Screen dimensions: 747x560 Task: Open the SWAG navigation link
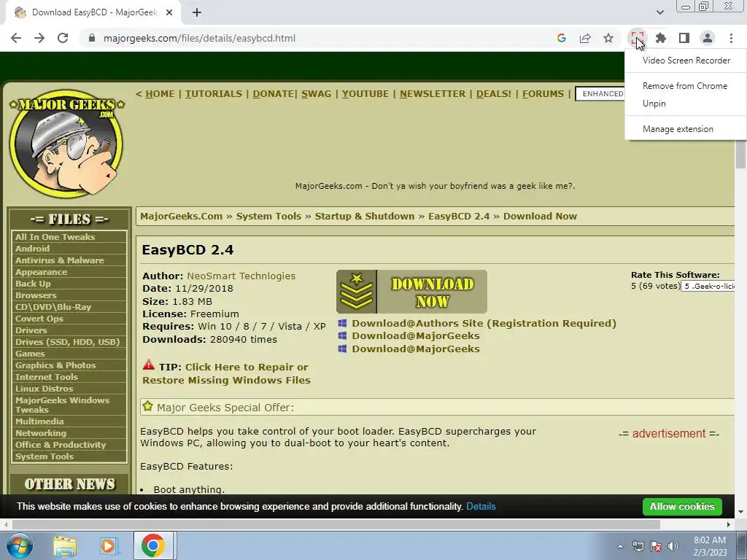click(x=316, y=94)
